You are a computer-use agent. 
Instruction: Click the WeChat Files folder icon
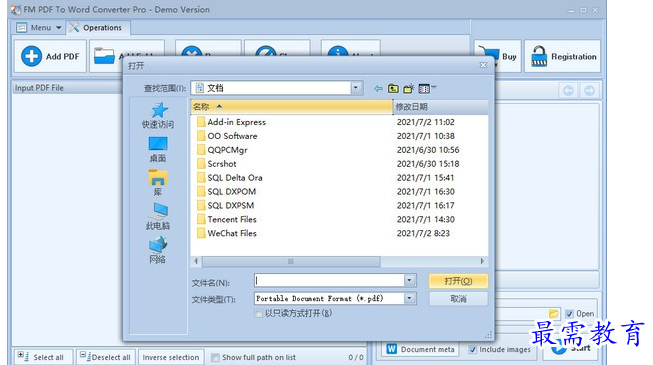click(x=201, y=233)
